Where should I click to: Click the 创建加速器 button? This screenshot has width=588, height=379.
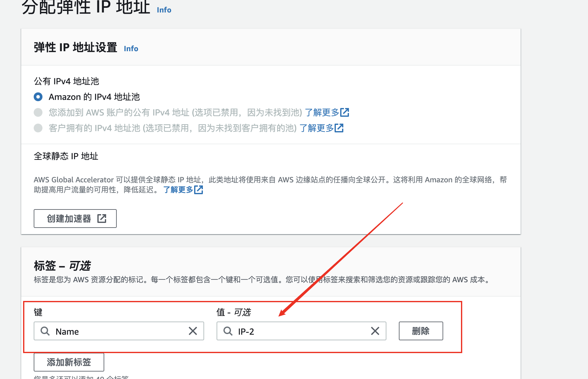coord(75,219)
